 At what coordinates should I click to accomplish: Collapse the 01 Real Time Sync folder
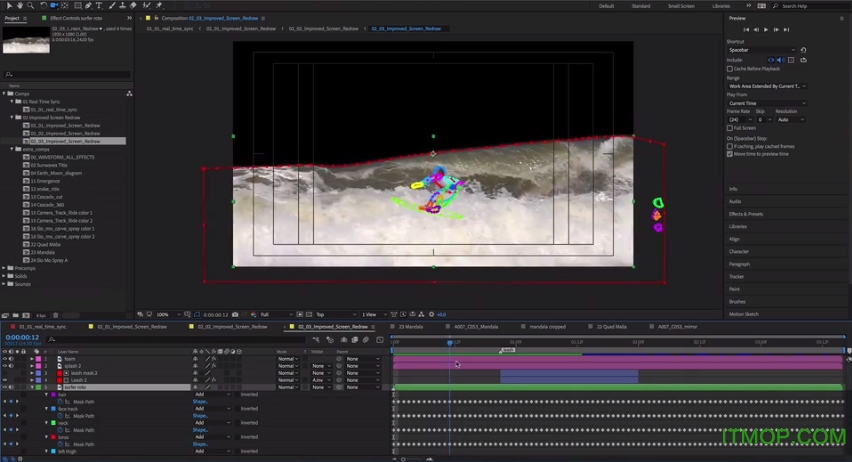click(x=12, y=101)
